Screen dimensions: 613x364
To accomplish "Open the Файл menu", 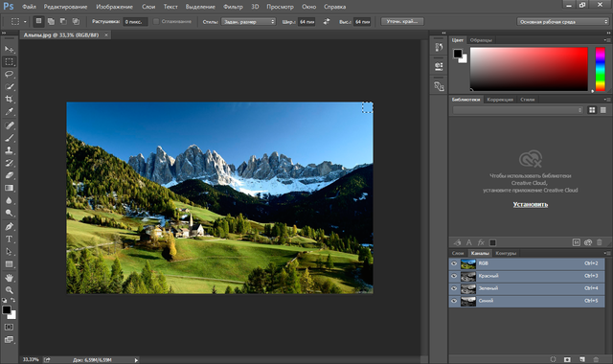I will click(x=29, y=7).
